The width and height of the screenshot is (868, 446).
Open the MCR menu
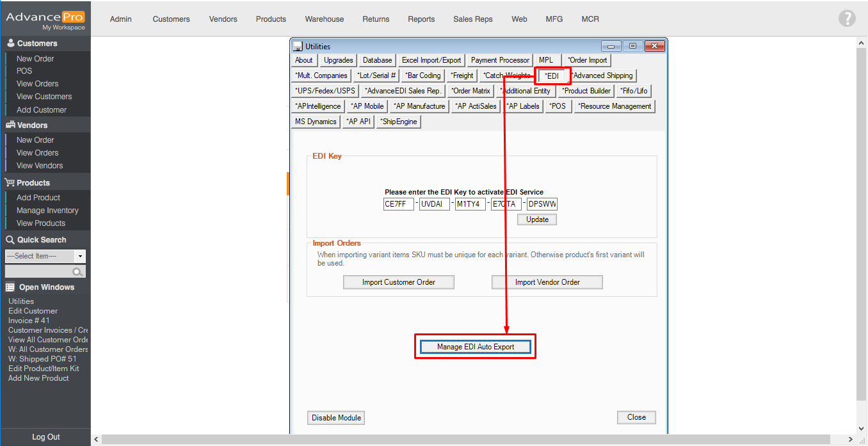tap(590, 19)
